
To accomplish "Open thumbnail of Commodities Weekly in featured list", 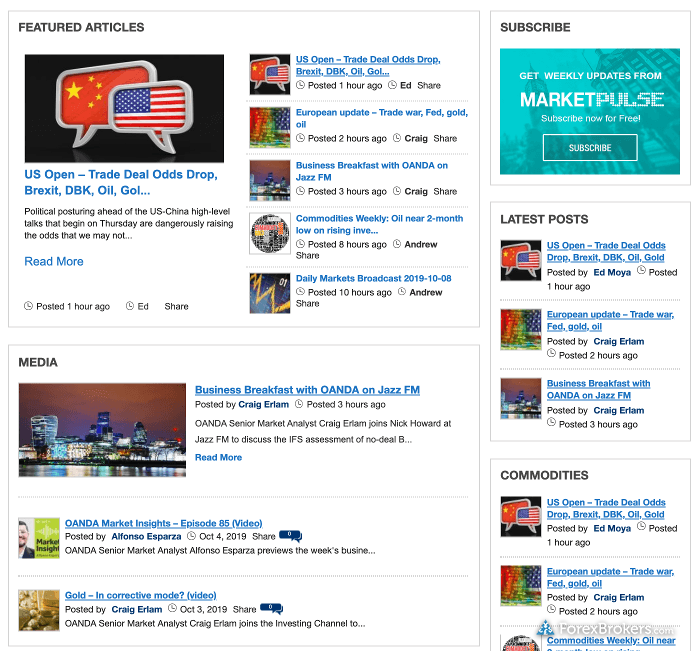I will (270, 233).
